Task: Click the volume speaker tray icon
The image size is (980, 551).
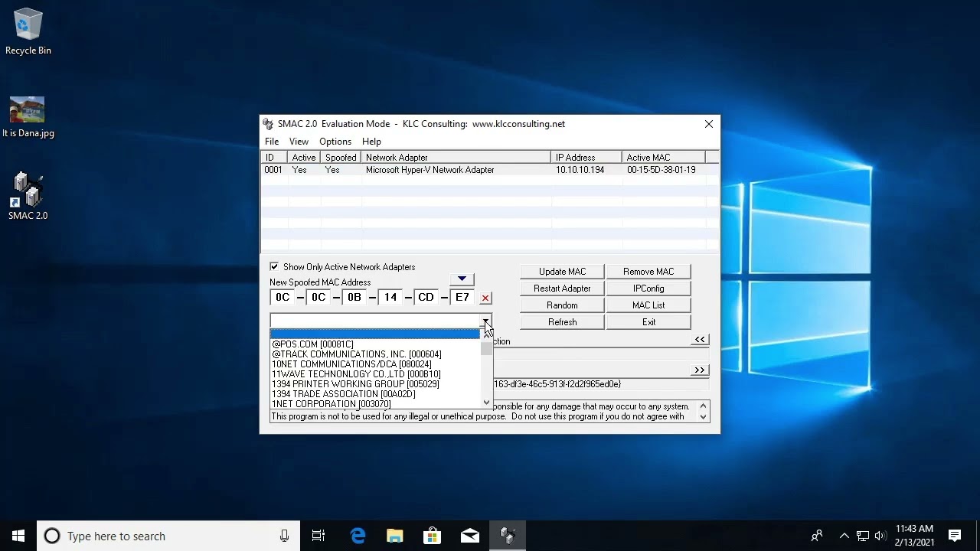Action: 880,536
